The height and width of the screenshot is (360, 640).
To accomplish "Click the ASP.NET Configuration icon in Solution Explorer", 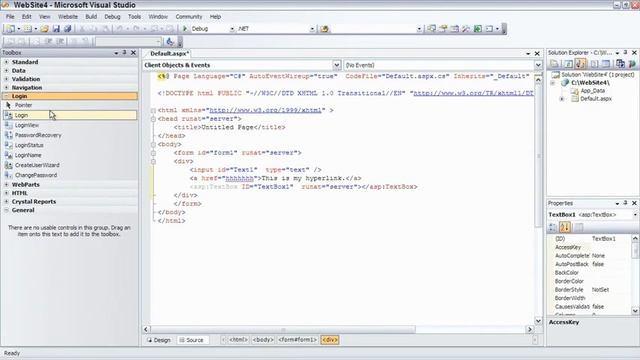I will coord(632,64).
